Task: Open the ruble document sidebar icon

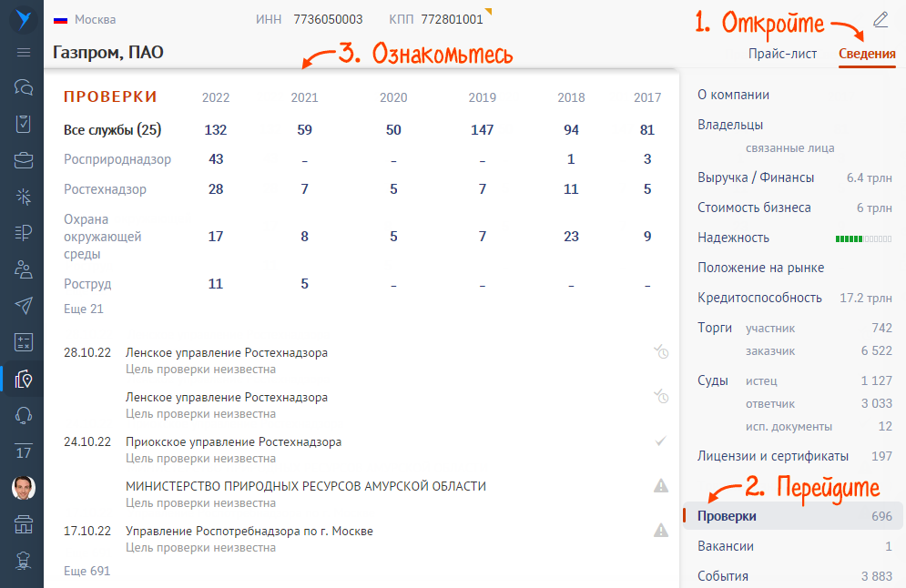Action: click(23, 233)
